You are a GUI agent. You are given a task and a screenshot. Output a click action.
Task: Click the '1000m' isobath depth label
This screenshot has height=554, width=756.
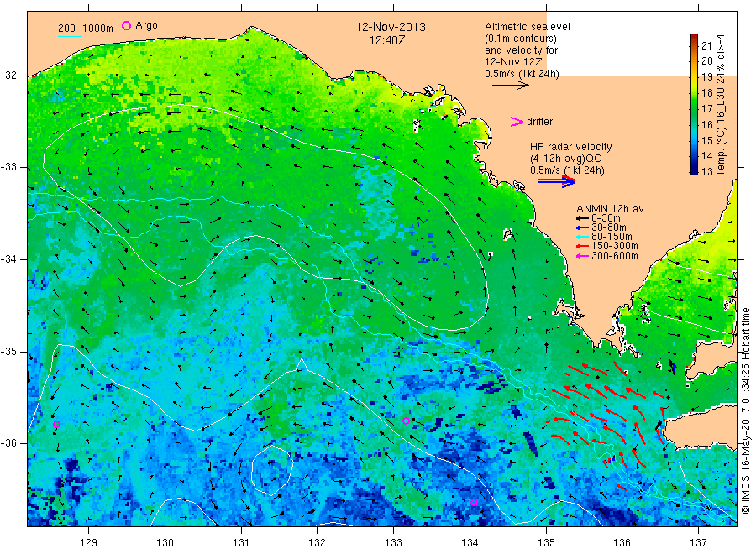tap(98, 29)
